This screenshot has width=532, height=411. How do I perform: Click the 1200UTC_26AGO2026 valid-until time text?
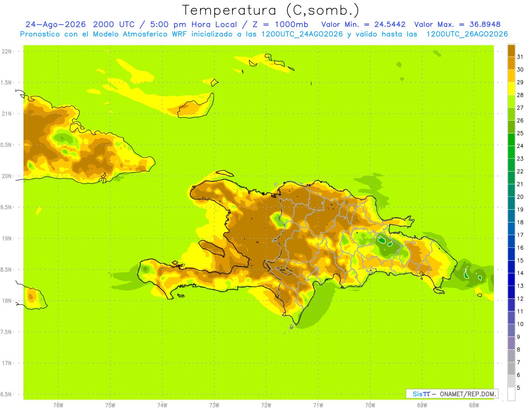[467, 34]
